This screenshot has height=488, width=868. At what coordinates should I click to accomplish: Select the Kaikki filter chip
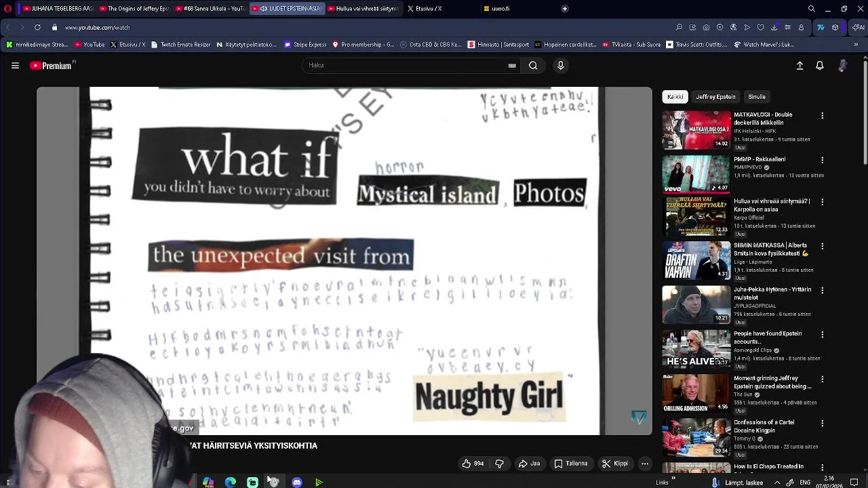[675, 97]
